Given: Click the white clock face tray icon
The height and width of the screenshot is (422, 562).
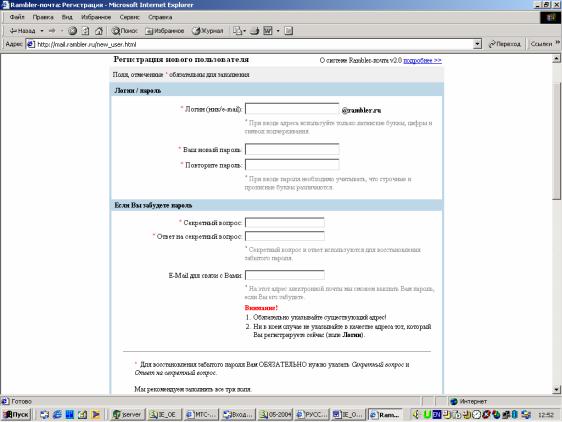Looking at the screenshot, I should pos(476,415).
